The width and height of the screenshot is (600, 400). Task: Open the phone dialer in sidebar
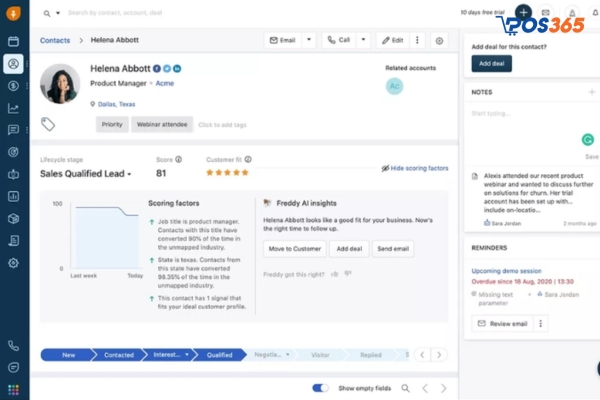(x=14, y=345)
